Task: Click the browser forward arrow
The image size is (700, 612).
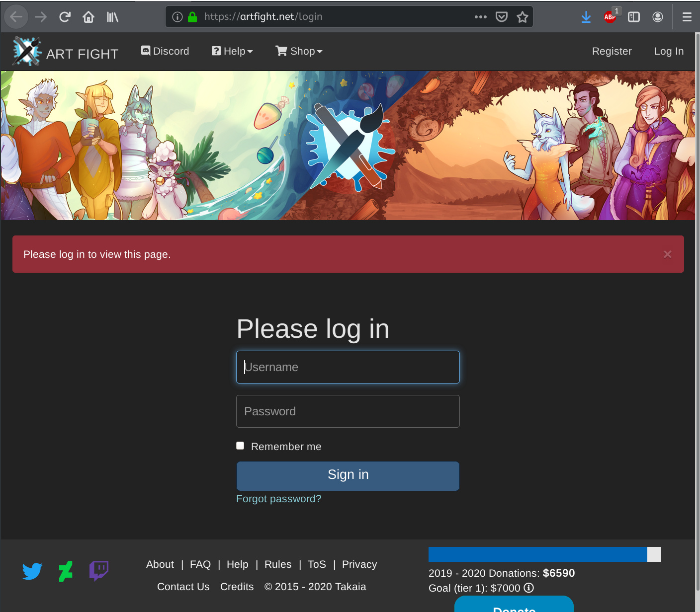Action: point(41,17)
